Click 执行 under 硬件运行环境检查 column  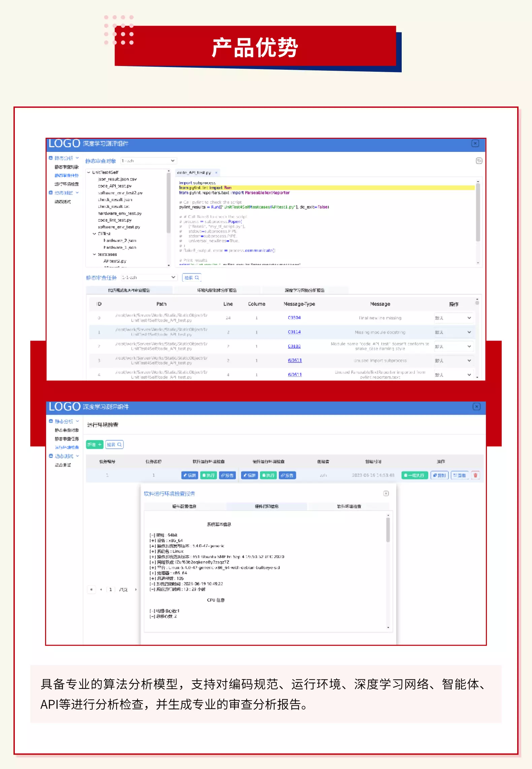click(x=268, y=475)
